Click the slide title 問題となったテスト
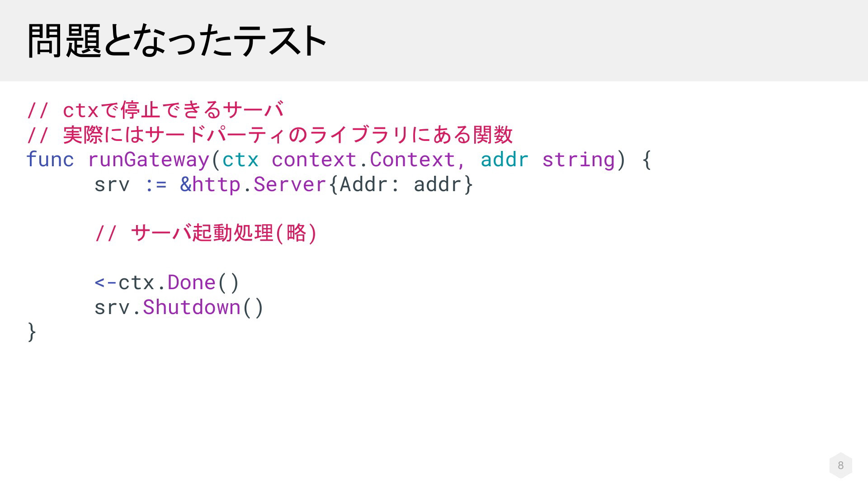The height and width of the screenshot is (488, 868). click(177, 41)
